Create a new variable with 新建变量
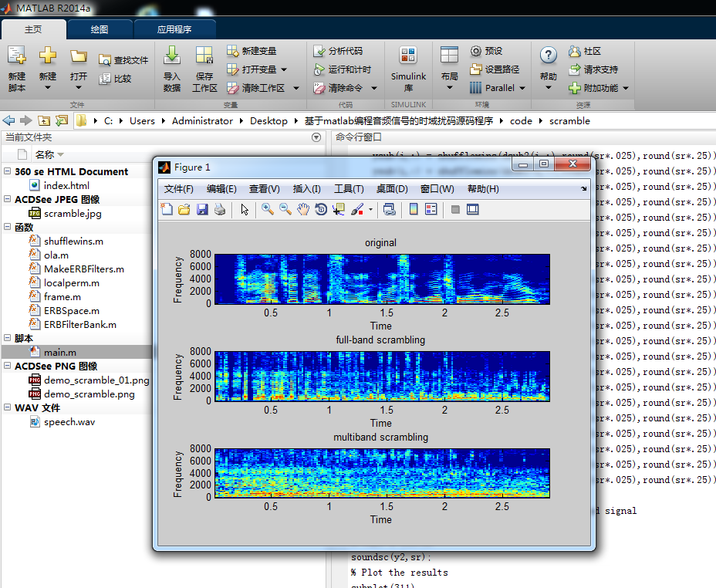Viewport: 716px width, 588px height. point(252,51)
